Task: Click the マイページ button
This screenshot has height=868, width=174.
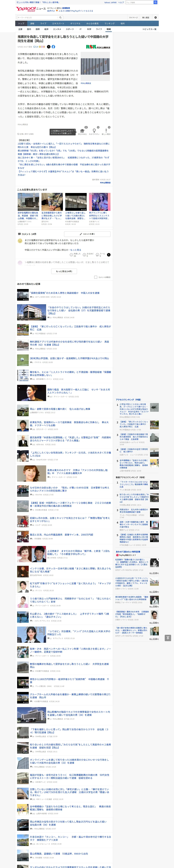Action: pyautogui.click(x=133, y=18)
